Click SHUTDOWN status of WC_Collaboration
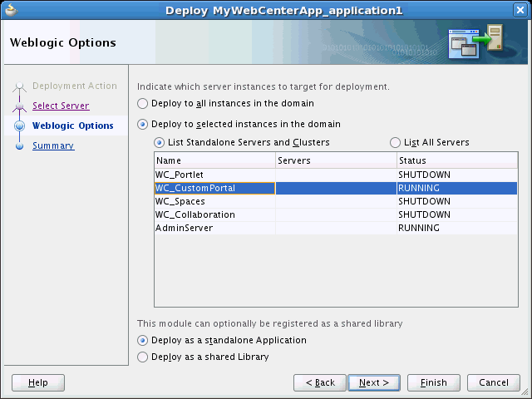The image size is (532, 399). (x=425, y=214)
